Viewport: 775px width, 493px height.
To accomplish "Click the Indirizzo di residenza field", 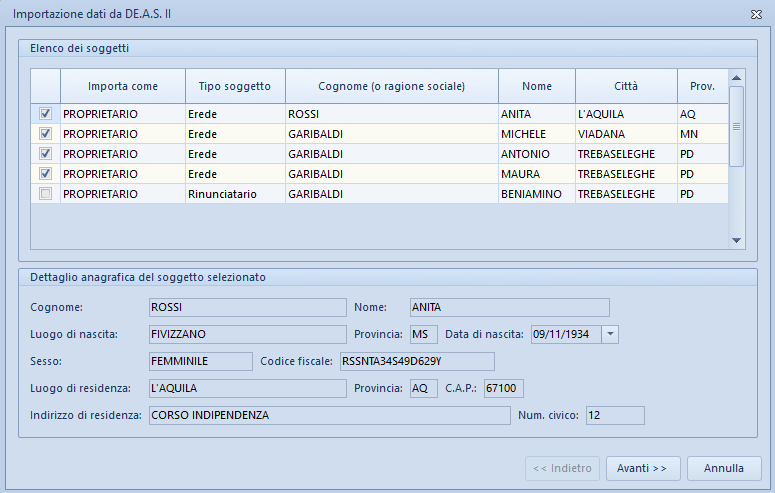I will (329, 415).
